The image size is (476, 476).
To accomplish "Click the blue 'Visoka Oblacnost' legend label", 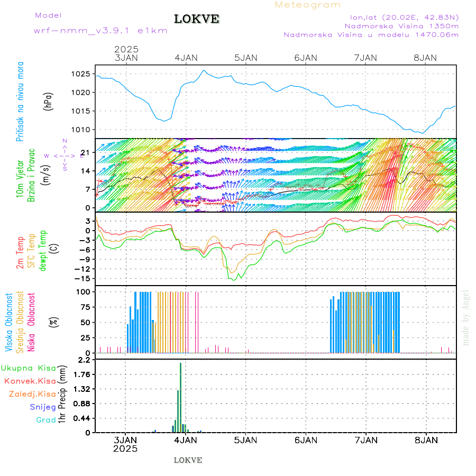I will point(8,322).
